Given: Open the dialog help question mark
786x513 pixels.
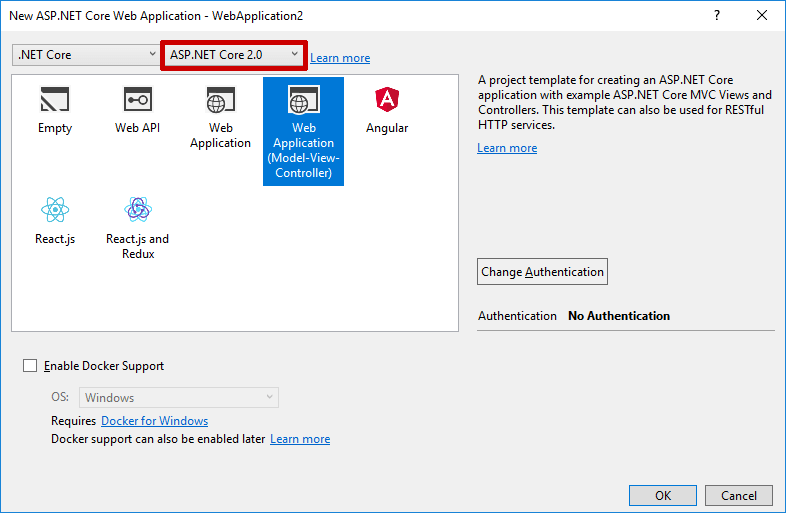Looking at the screenshot, I should pyautogui.click(x=717, y=16).
